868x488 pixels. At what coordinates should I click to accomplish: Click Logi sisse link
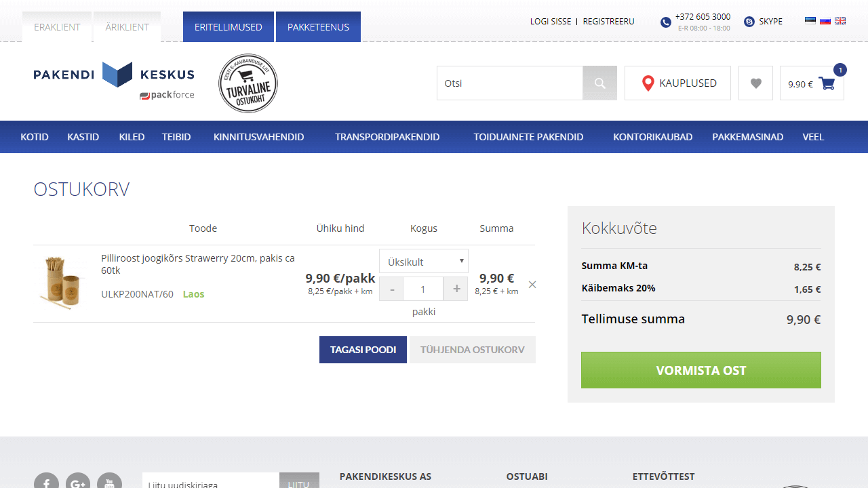point(551,22)
